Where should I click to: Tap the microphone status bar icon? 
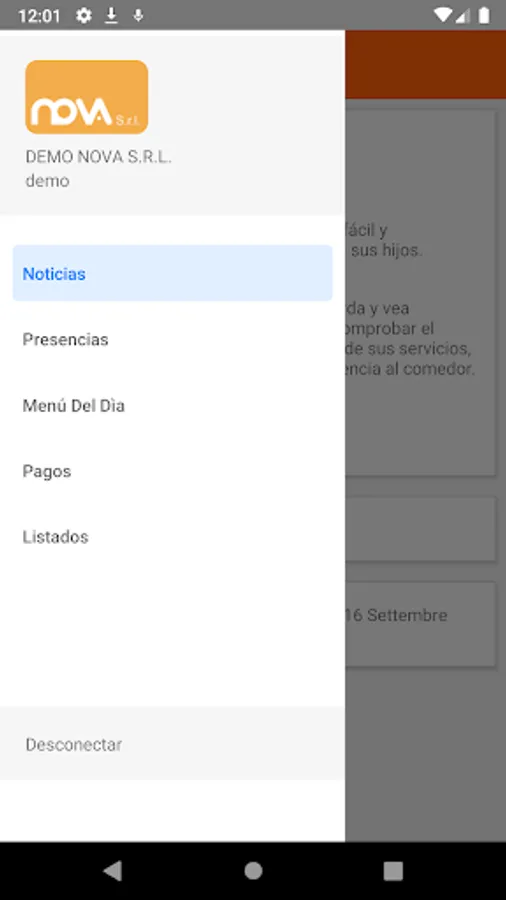coord(138,15)
